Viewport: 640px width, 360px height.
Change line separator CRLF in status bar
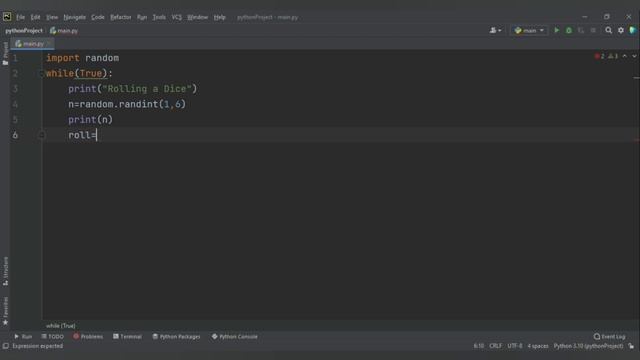[496, 346]
